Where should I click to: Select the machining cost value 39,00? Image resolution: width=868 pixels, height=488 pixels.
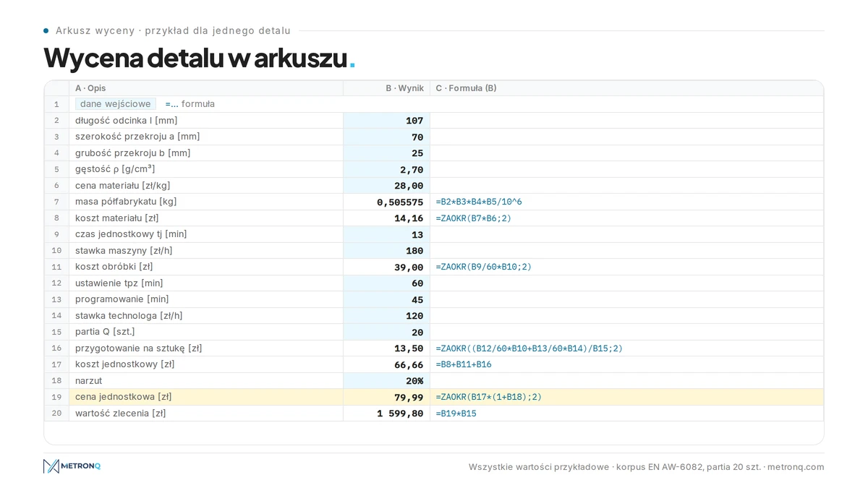point(386,267)
